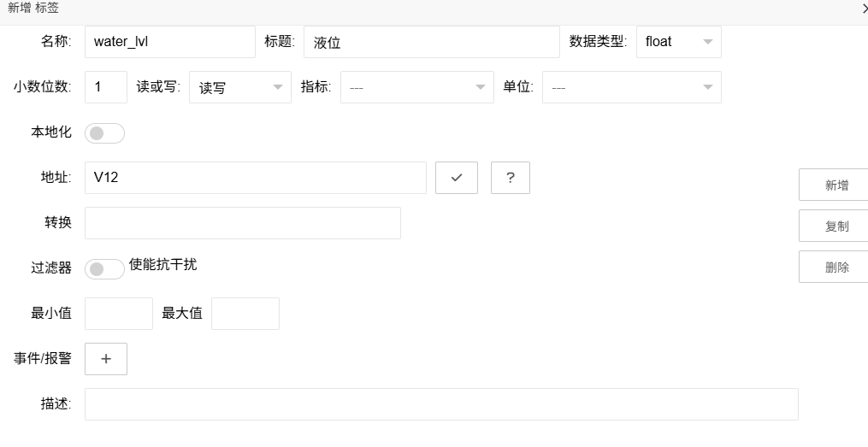Click the 转换 input field
This screenshot has height=447, width=868.
tap(243, 223)
